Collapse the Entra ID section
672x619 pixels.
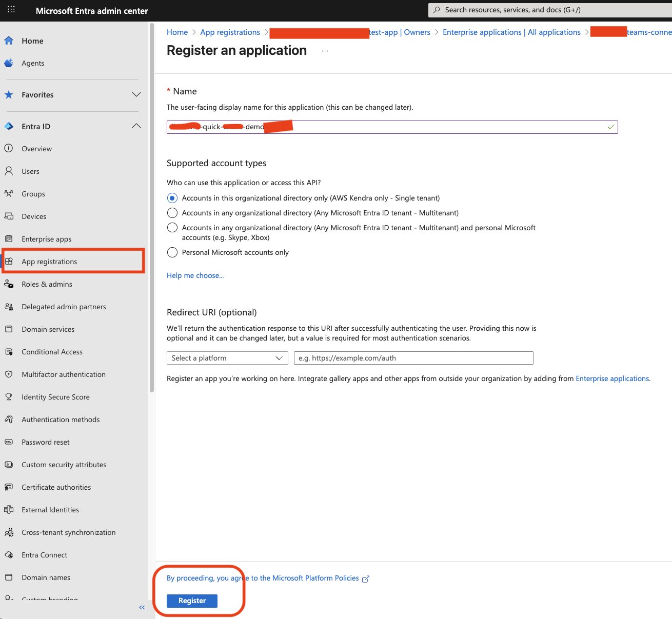tap(136, 126)
